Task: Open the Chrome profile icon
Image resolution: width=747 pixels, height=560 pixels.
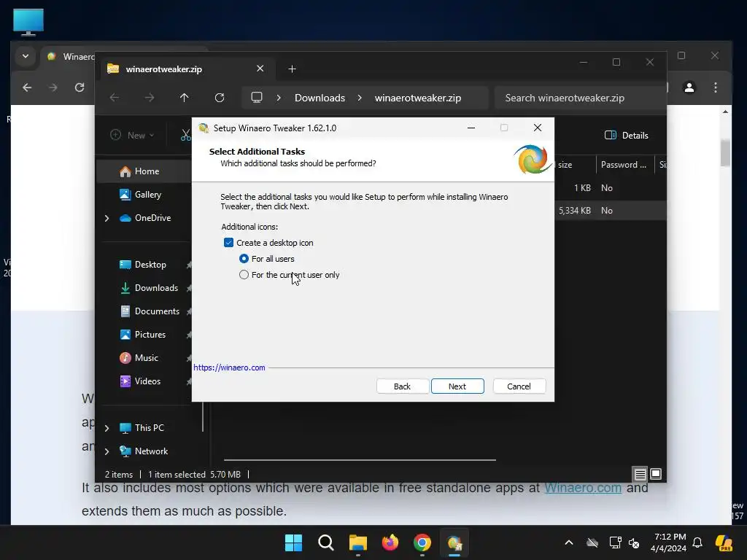Action: 689,87
